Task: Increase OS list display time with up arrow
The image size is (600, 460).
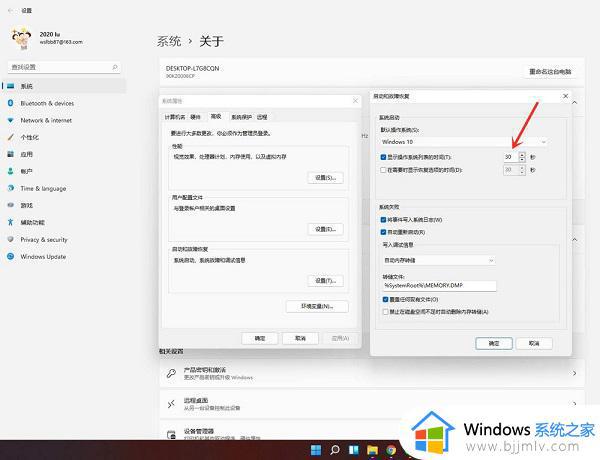Action: 522,155
